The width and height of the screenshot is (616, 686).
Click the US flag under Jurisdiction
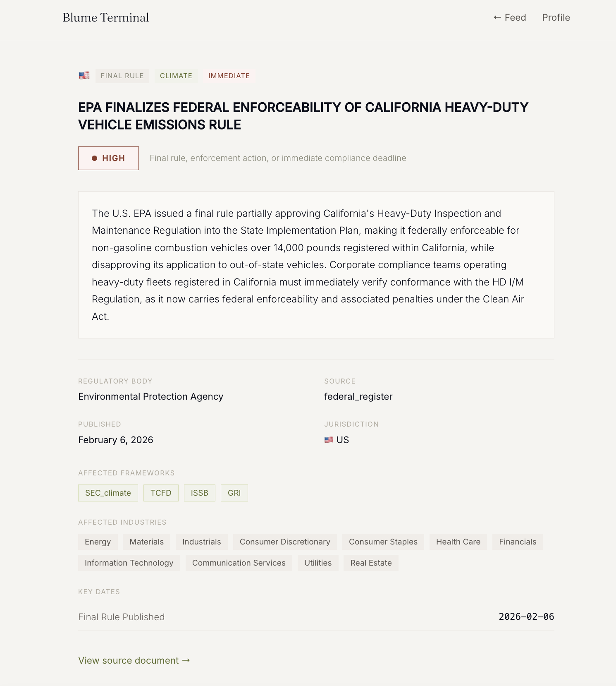tap(328, 440)
